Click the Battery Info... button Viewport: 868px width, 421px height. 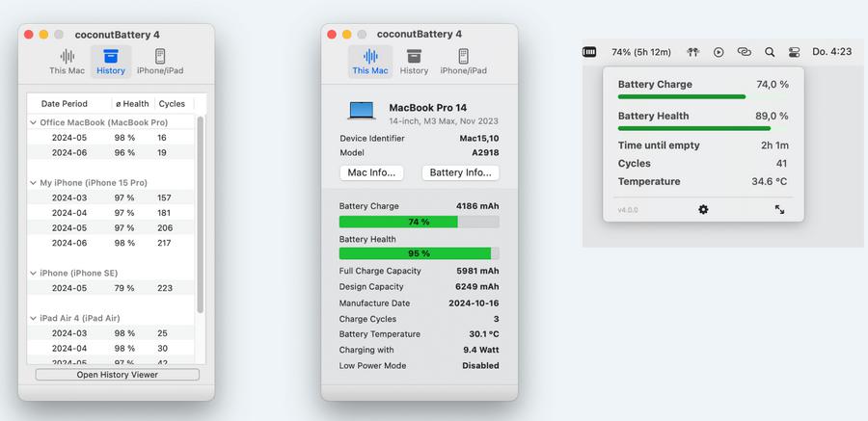[461, 172]
